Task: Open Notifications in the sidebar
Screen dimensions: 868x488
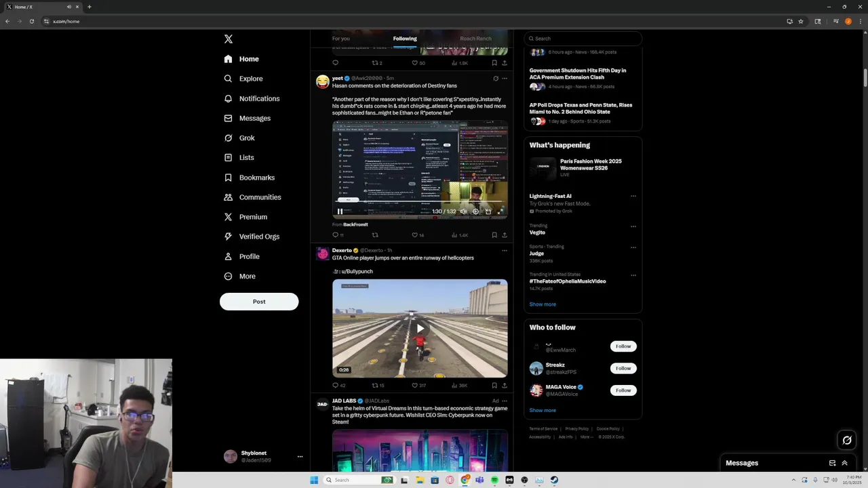Action: (252, 98)
